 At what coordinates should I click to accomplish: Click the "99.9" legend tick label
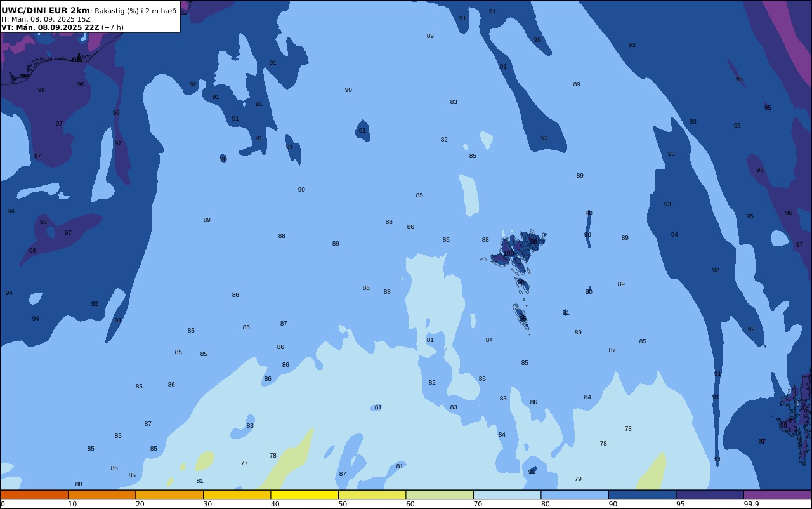752,504
